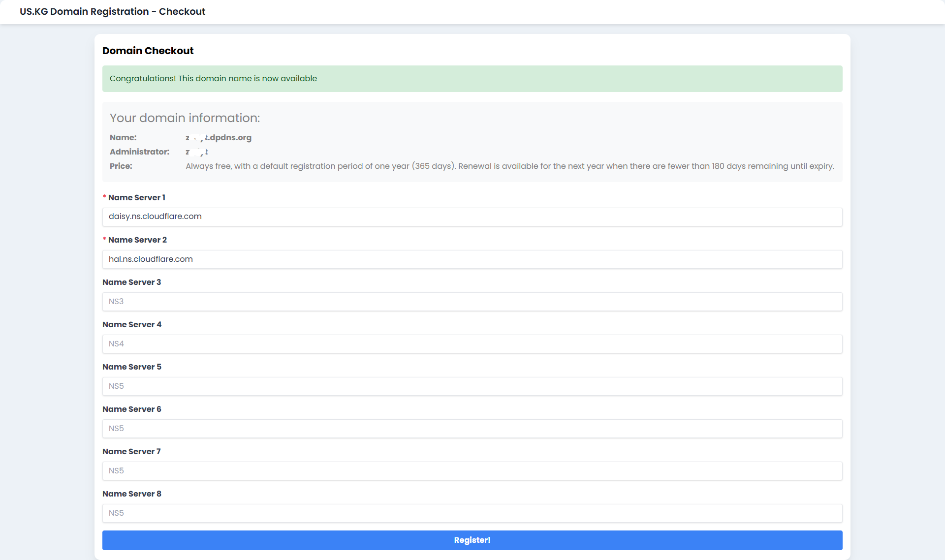The height and width of the screenshot is (560, 945).
Task: Focus the Name Server 1 input field
Action: point(472,217)
